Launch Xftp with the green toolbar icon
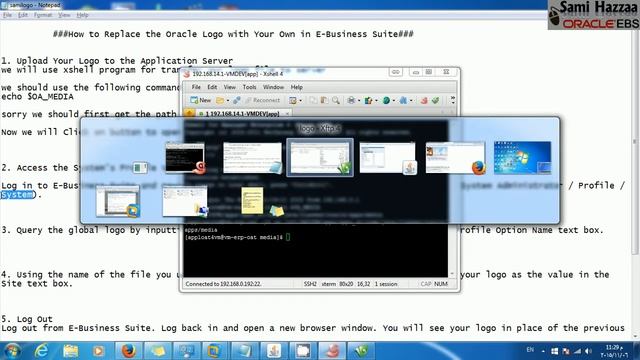The image size is (640, 360). click(x=436, y=100)
